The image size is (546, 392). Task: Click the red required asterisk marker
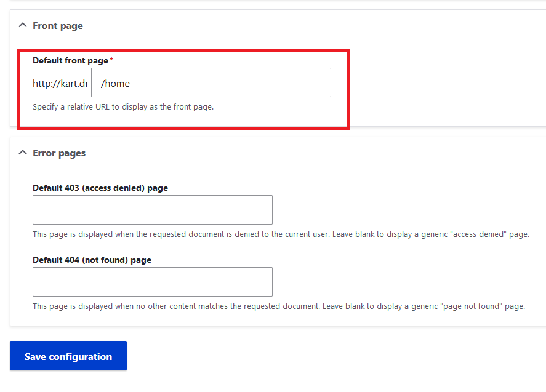[111, 60]
